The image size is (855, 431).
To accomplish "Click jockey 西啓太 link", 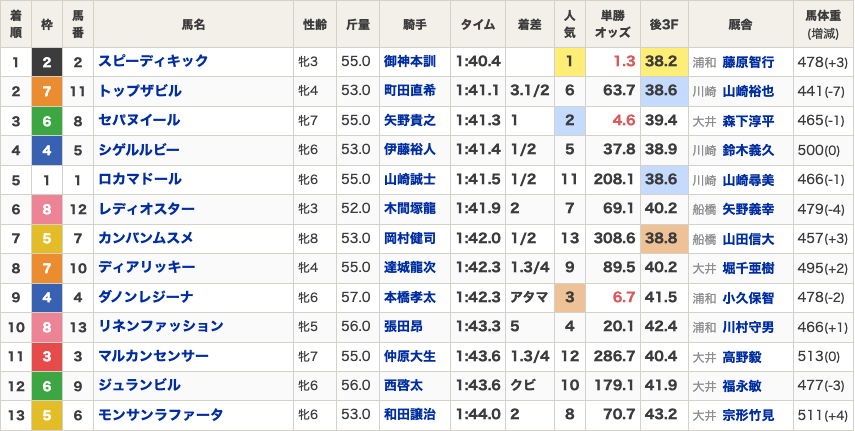I will click(403, 386).
